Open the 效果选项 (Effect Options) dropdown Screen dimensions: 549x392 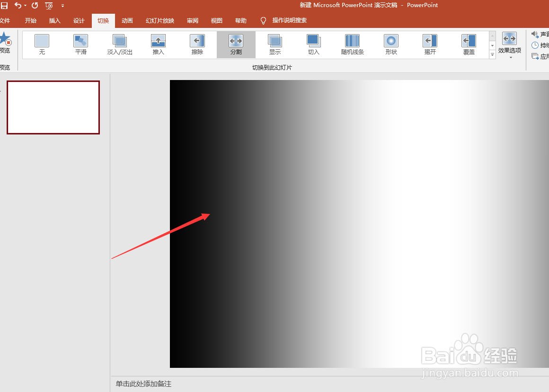(x=510, y=45)
